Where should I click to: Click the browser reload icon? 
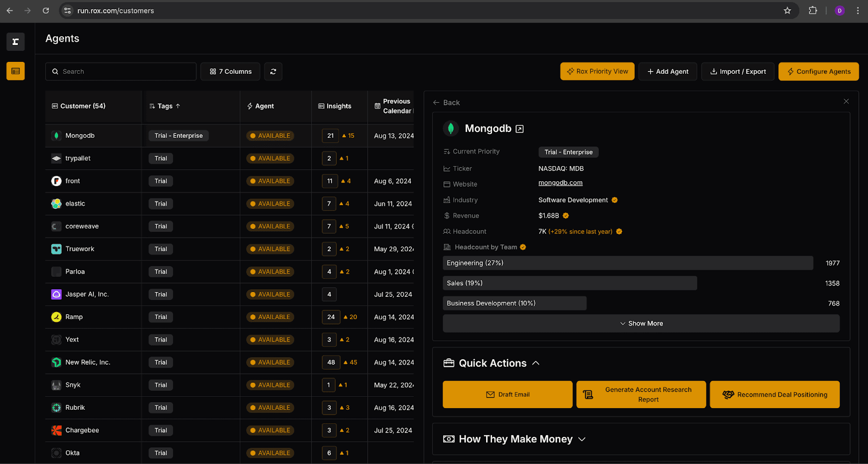(46, 11)
